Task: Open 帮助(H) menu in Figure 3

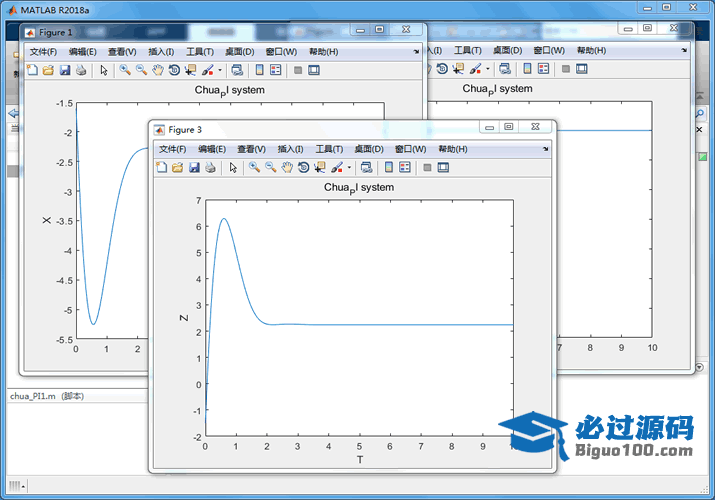Action: (x=453, y=149)
